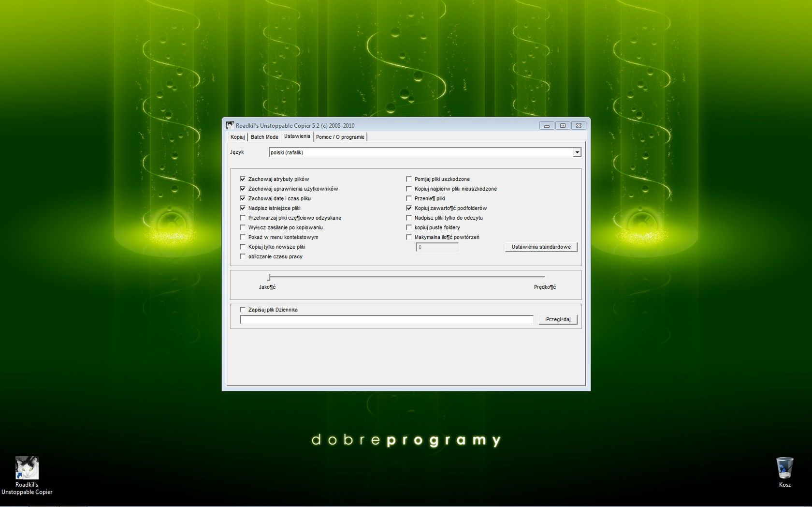
Task: Click the Przeglądaj browse button
Action: pos(558,319)
